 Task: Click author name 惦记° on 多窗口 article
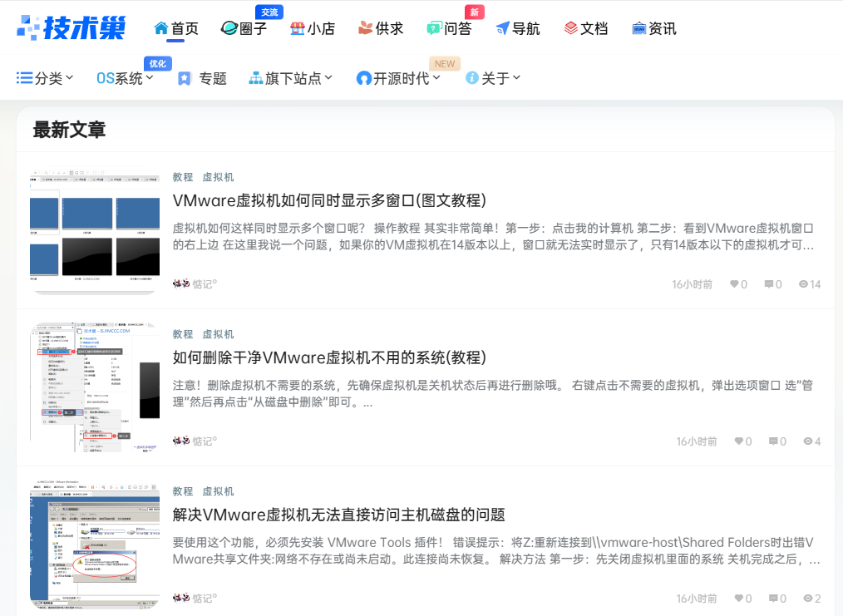(x=205, y=284)
